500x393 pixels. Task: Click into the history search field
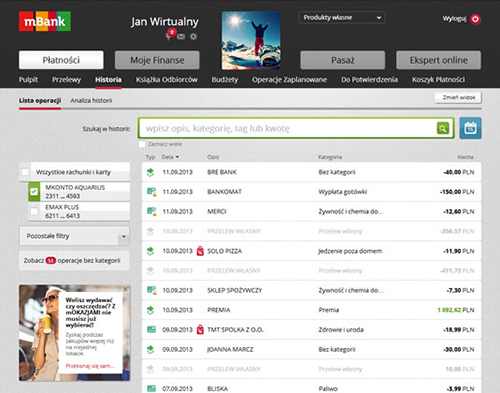pos(288,128)
